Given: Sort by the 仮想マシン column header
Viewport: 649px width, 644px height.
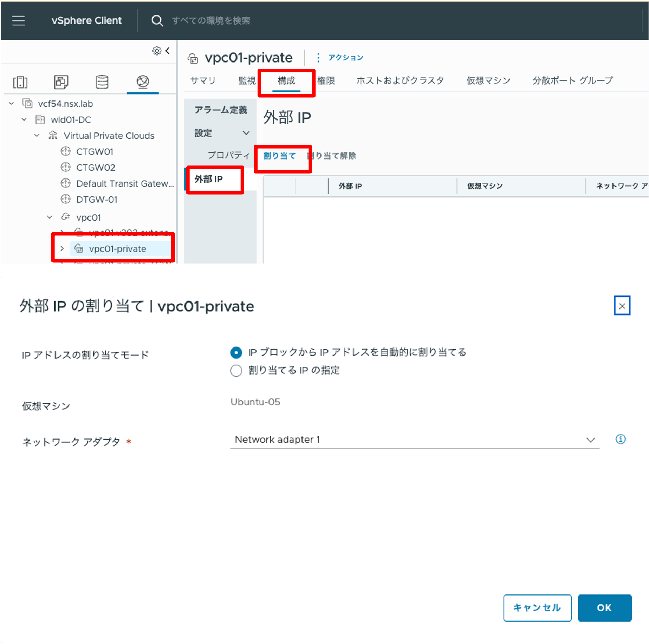Looking at the screenshot, I should (485, 186).
